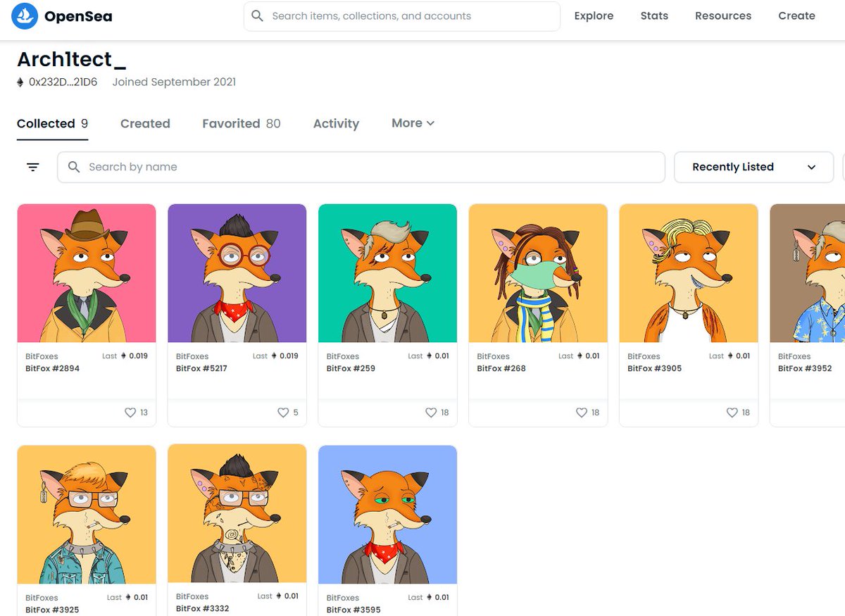This screenshot has width=845, height=616.
Task: Open blonde-haired BitFox #3905 thumbnail
Action: pyautogui.click(x=689, y=273)
